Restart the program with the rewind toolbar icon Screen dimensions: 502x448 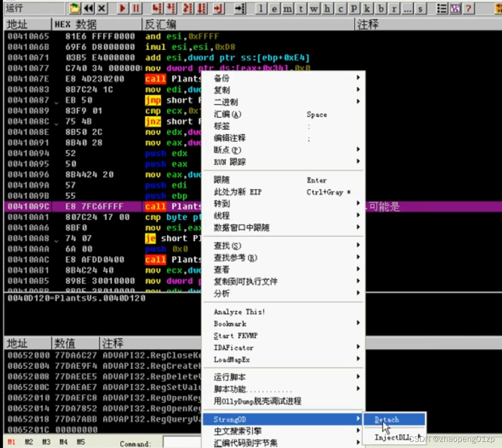[88, 8]
